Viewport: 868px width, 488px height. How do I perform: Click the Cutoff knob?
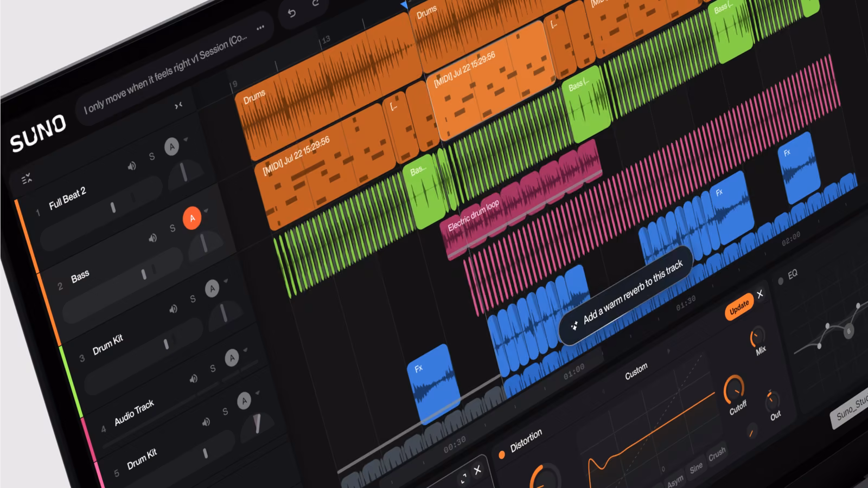pyautogui.click(x=733, y=388)
